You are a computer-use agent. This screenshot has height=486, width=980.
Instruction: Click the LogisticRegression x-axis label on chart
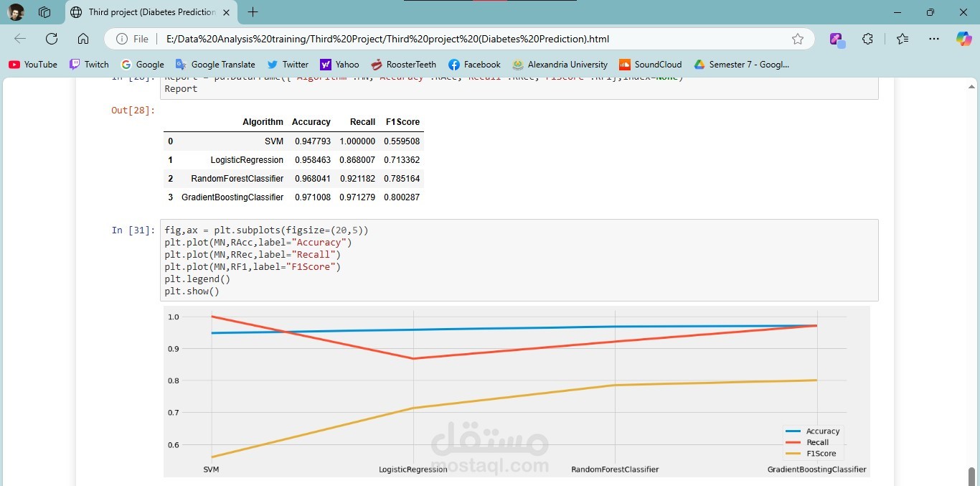pos(413,469)
